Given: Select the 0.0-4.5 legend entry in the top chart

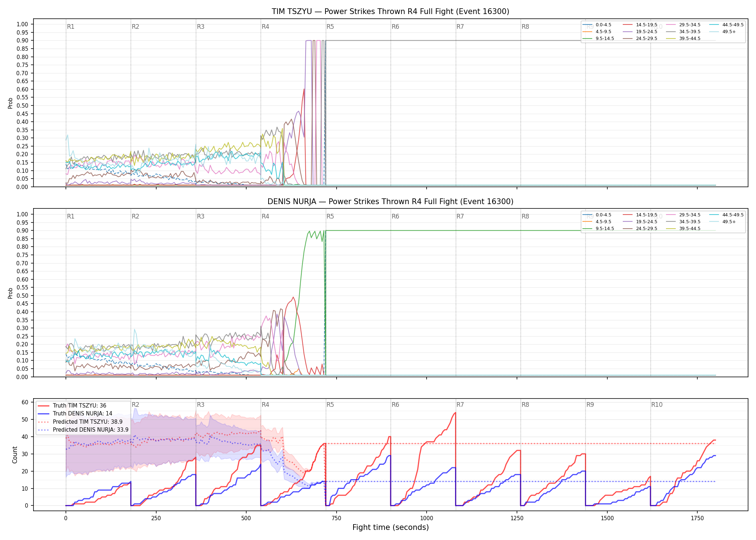Looking at the screenshot, I should click(597, 25).
